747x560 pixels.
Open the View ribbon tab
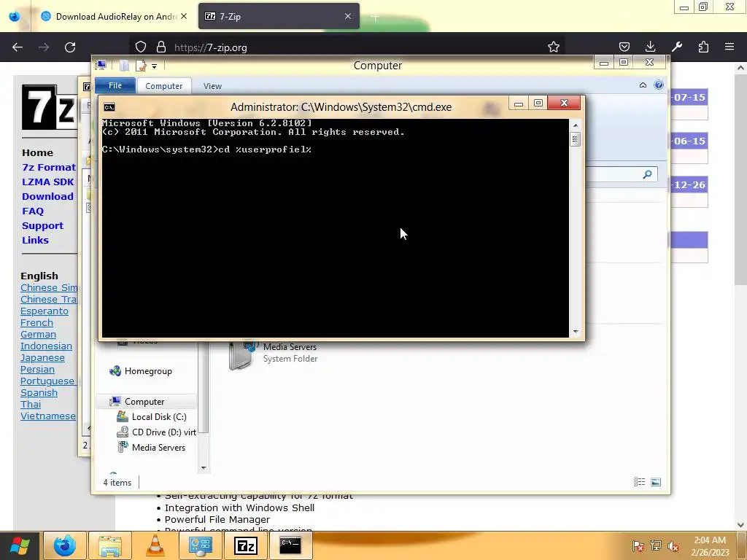212,86
